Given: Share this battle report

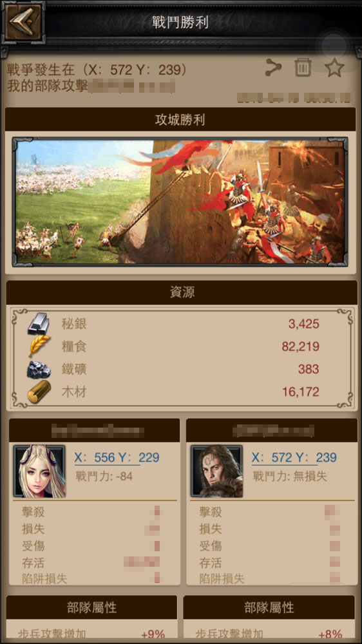Looking at the screenshot, I should 273,68.
